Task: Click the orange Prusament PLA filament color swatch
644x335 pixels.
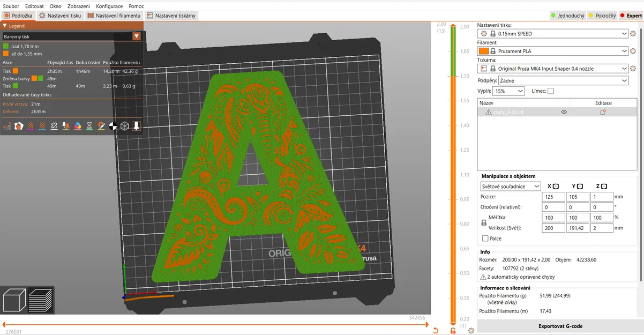Action: [483, 51]
